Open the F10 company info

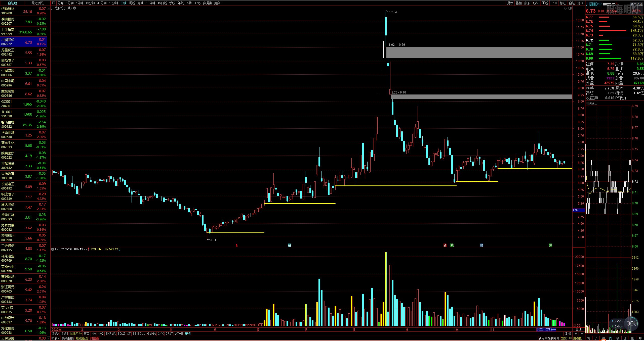click(554, 3)
